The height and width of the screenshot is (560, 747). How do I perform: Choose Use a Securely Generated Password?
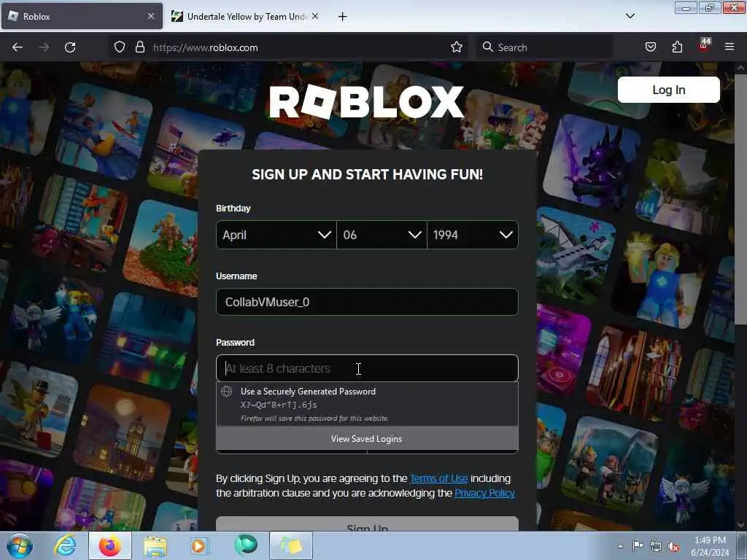(367, 404)
